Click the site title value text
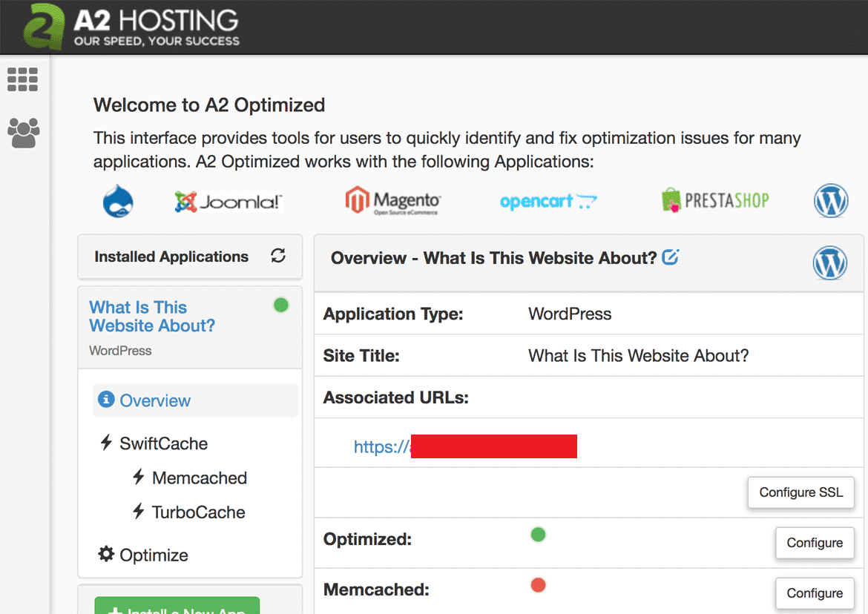This screenshot has height=614, width=868. [638, 356]
